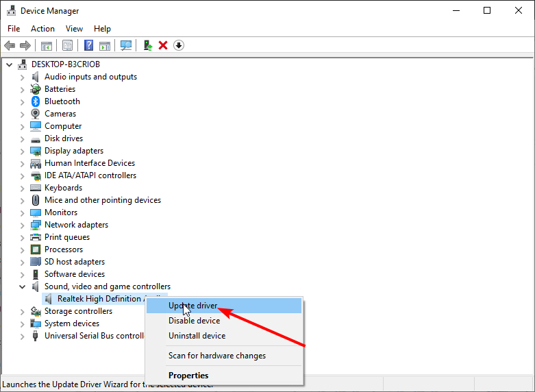Click the Cameras webcam icon
The image size is (535, 392).
(x=36, y=114)
